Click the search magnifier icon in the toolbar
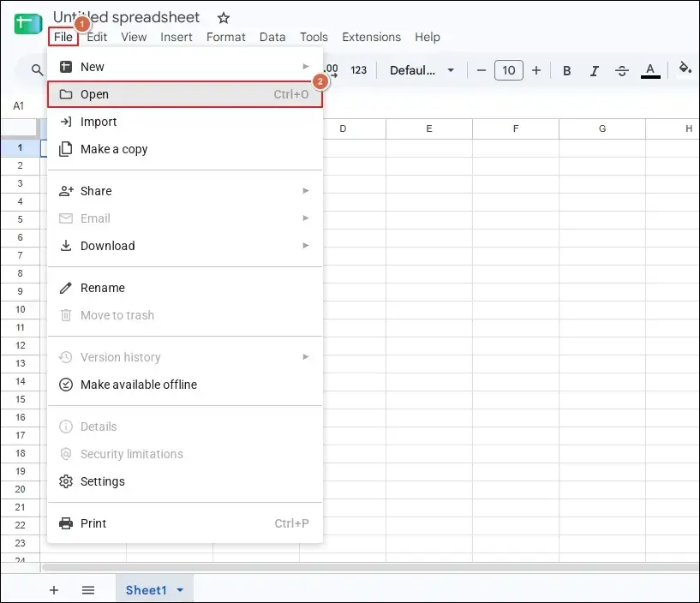Image resolution: width=700 pixels, height=603 pixels. click(37, 70)
